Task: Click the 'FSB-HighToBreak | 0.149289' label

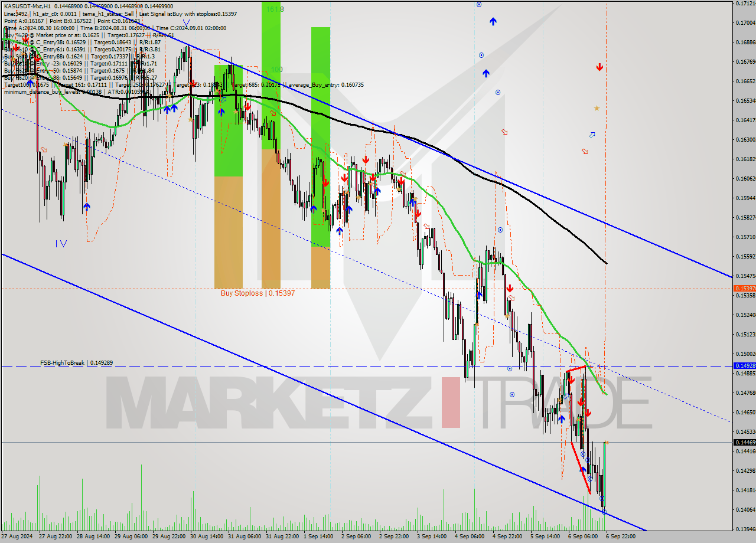Action: pos(76,362)
